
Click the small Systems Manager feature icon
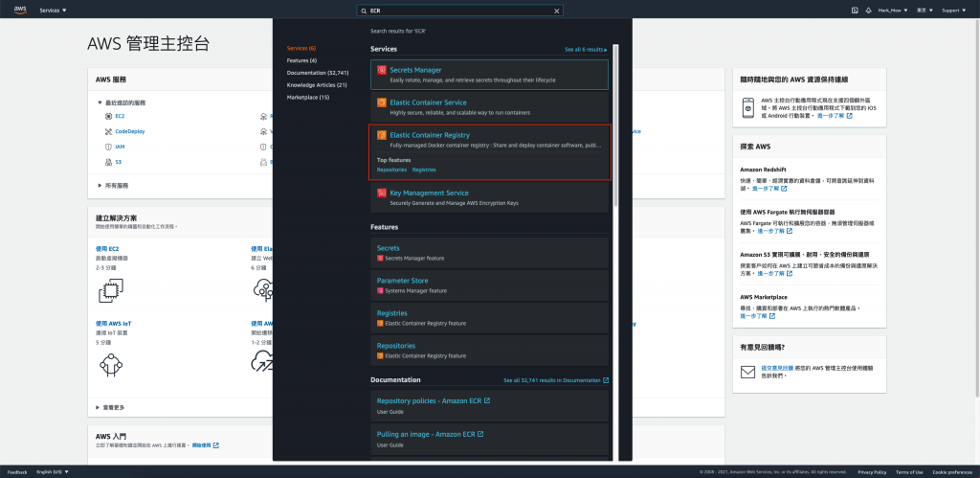[x=380, y=291]
